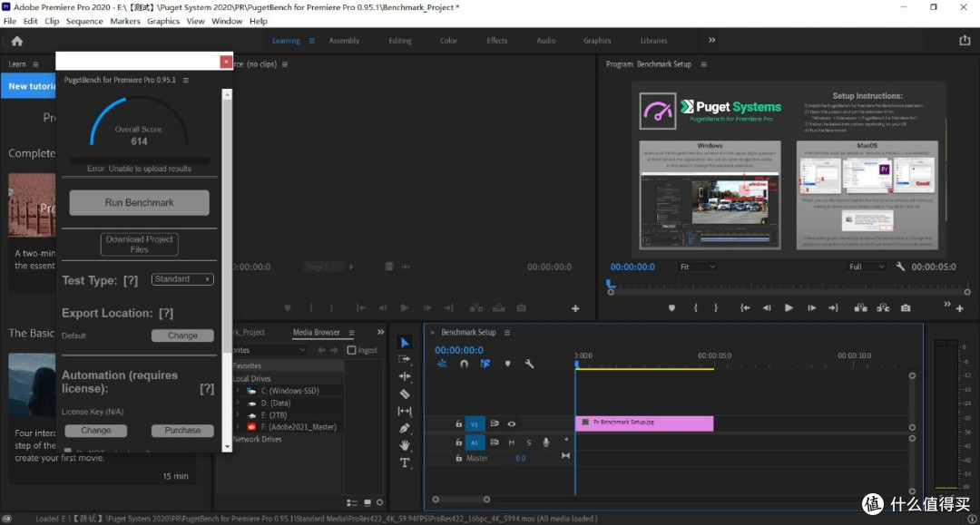Click the Purchase license button

tap(182, 430)
